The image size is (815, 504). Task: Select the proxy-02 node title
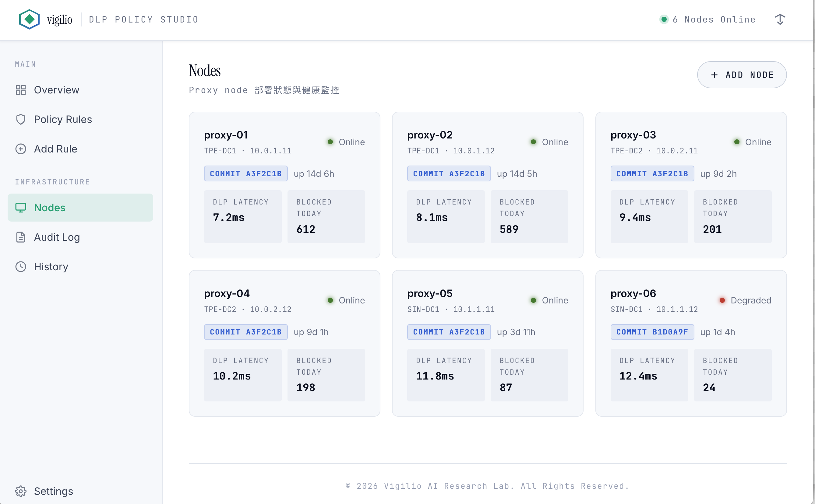pos(430,135)
